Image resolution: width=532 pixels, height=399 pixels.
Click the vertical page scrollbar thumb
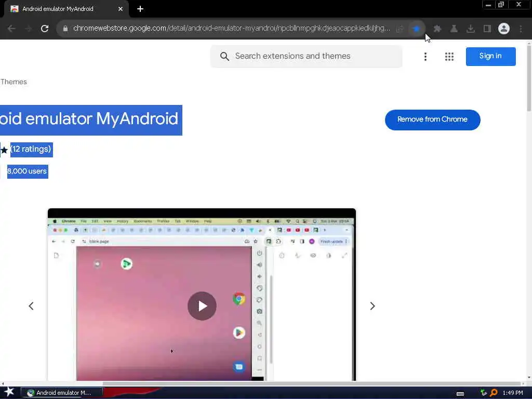(x=529, y=78)
